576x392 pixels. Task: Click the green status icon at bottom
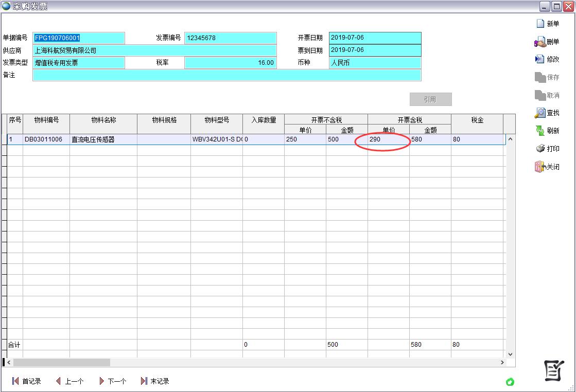point(510,382)
